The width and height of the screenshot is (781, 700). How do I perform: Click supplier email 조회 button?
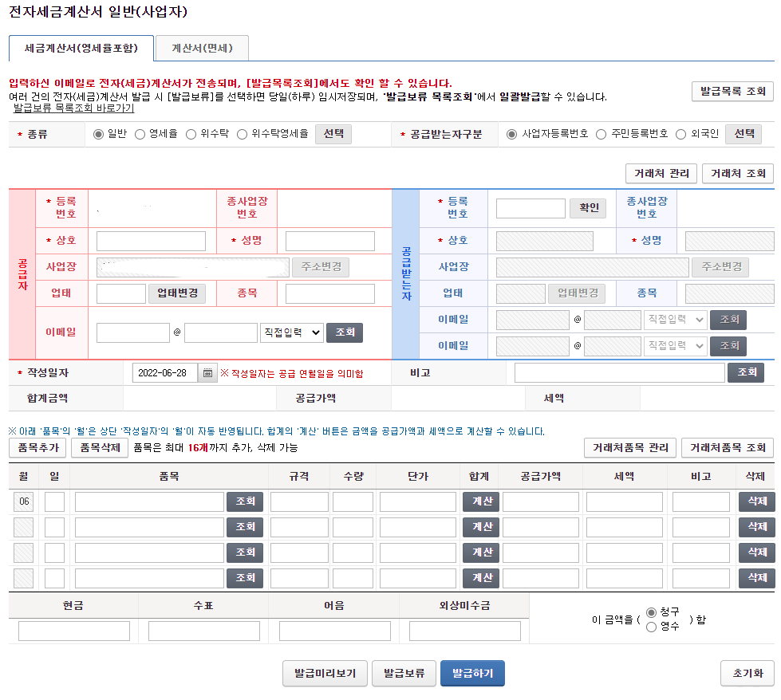click(345, 332)
